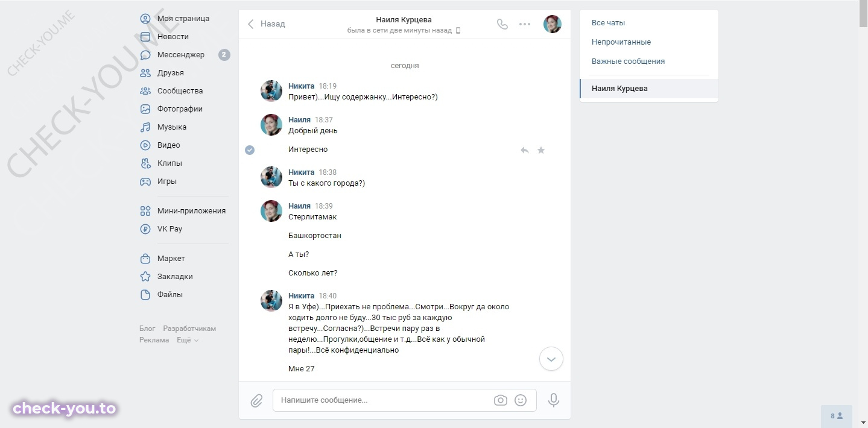
Task: Click Никита sender name at 18:19
Action: (x=301, y=86)
